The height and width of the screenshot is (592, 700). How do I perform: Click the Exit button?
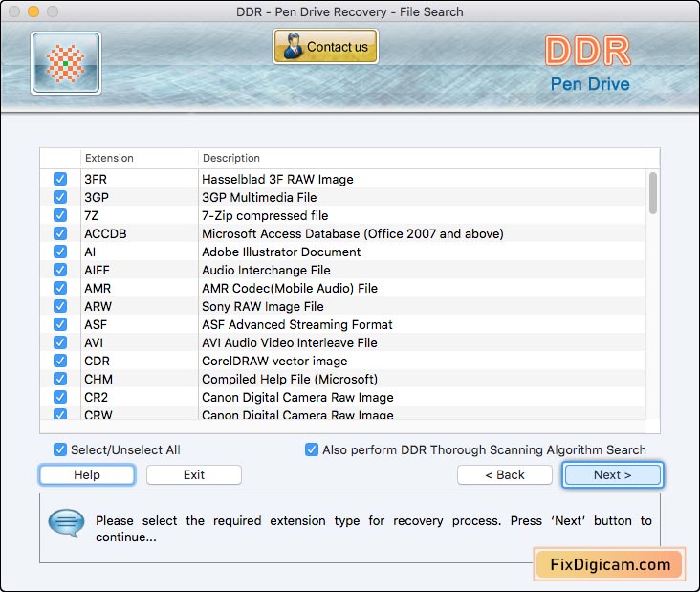pos(194,474)
